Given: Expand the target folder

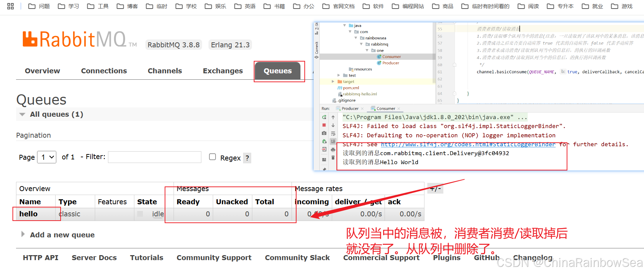Looking at the screenshot, I should pyautogui.click(x=333, y=81).
